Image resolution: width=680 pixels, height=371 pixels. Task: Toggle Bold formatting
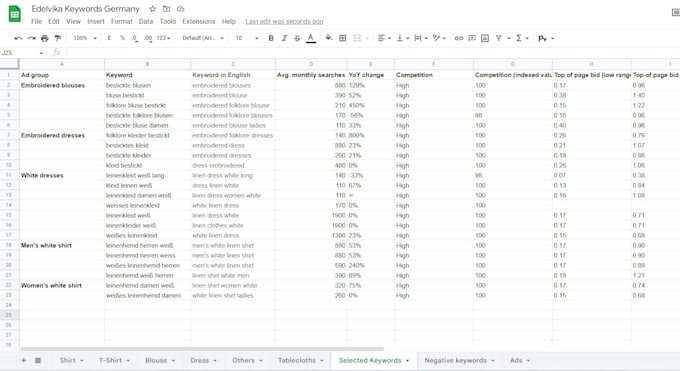(x=271, y=38)
